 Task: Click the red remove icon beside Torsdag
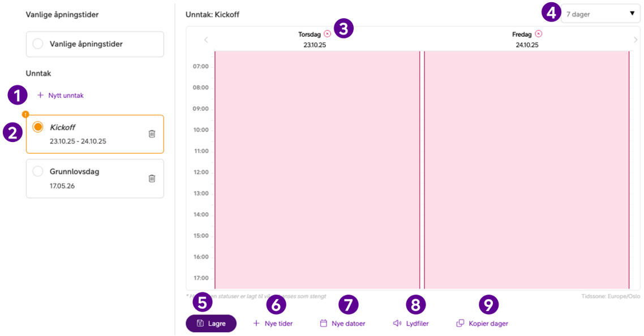[327, 34]
